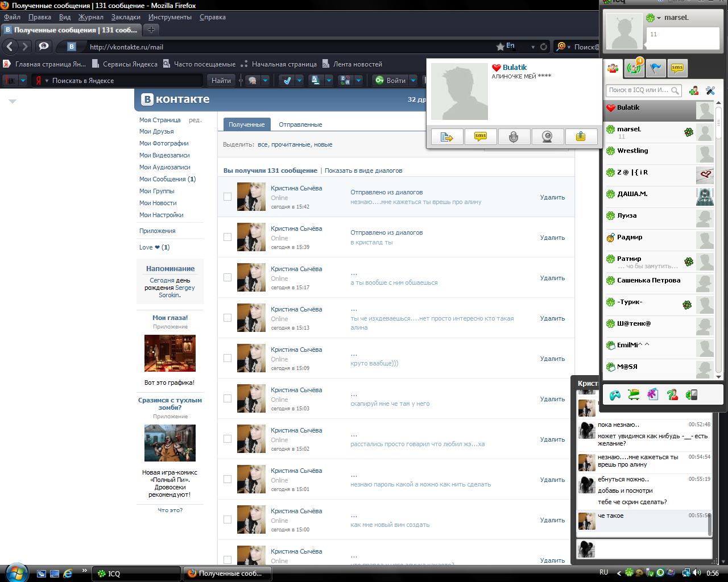Start a video call with the webcam icon
728x582 pixels.
[547, 136]
